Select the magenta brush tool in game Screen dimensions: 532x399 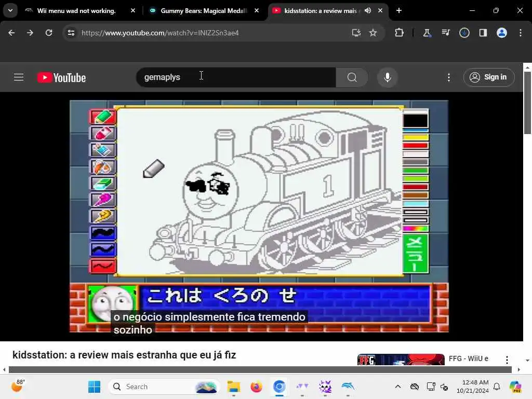click(103, 199)
